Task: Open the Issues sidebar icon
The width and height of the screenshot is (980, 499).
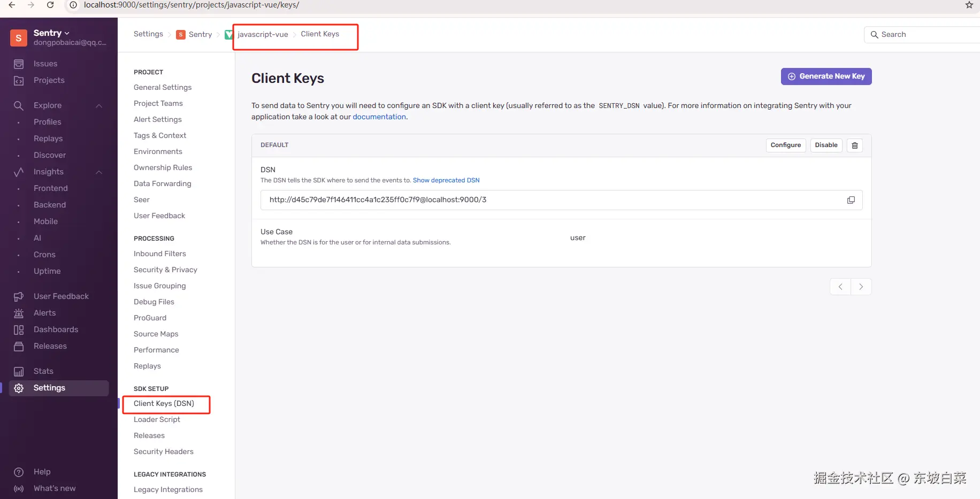Action: tap(19, 64)
